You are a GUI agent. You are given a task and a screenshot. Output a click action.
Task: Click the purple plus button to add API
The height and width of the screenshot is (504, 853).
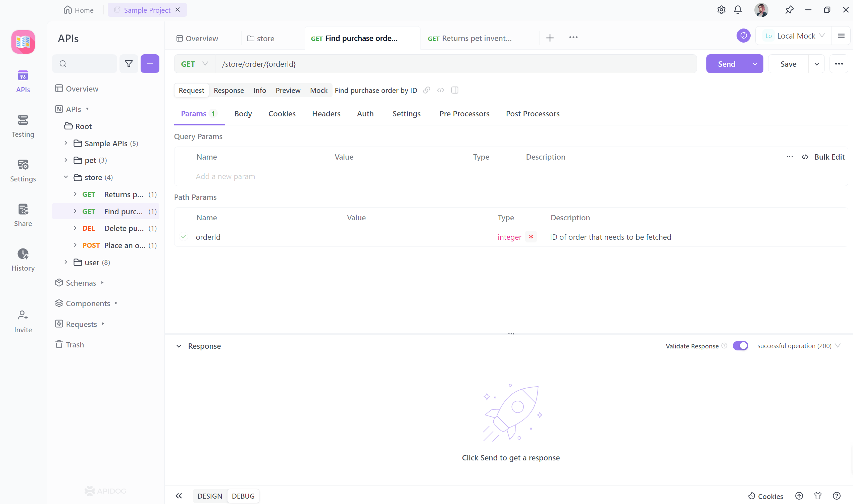click(x=150, y=63)
